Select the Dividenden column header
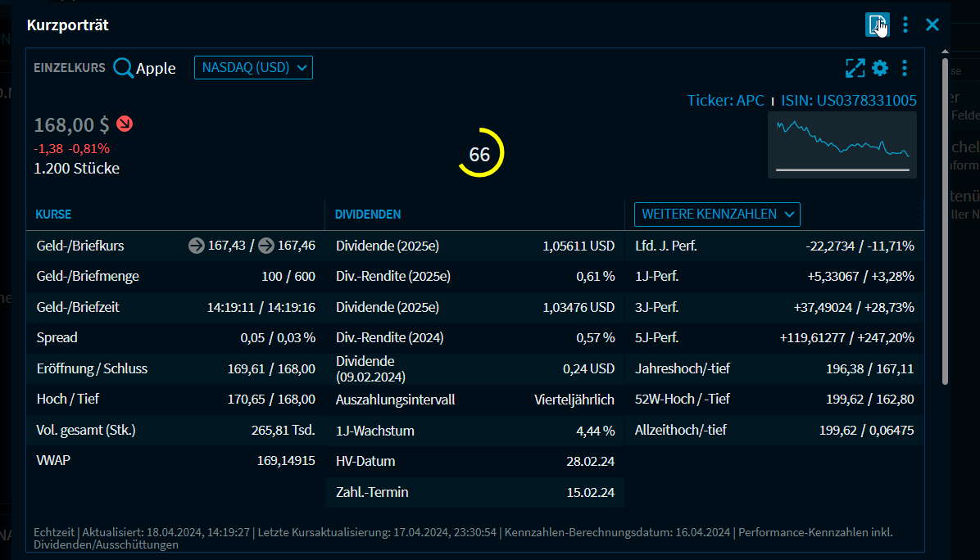This screenshot has height=560, width=980. click(x=368, y=215)
